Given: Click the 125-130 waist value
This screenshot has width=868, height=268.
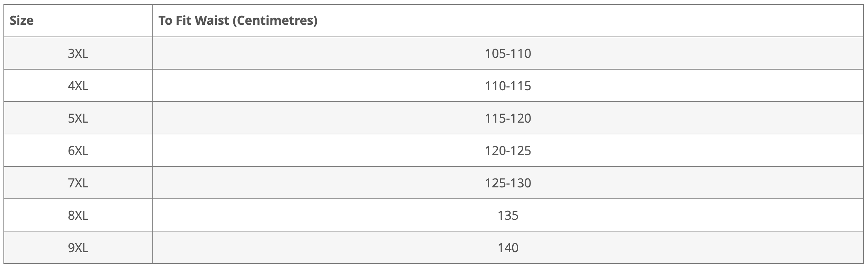Looking at the screenshot, I should click(x=508, y=183).
